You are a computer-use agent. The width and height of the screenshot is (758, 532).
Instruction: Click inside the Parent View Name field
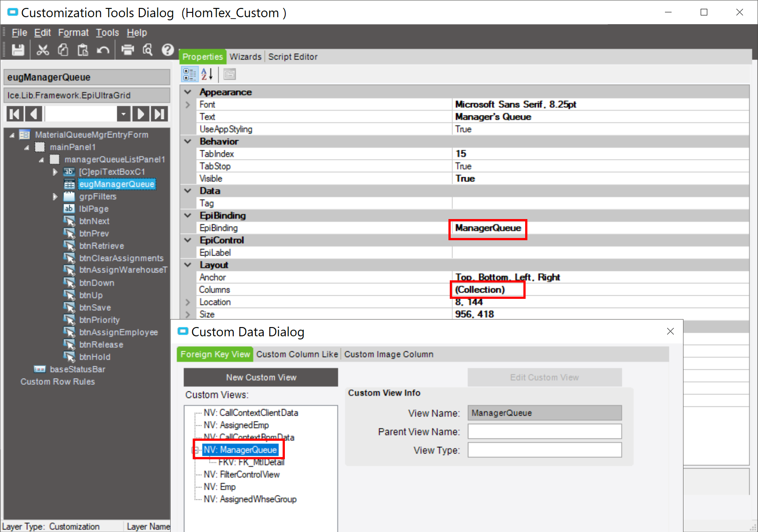click(544, 431)
